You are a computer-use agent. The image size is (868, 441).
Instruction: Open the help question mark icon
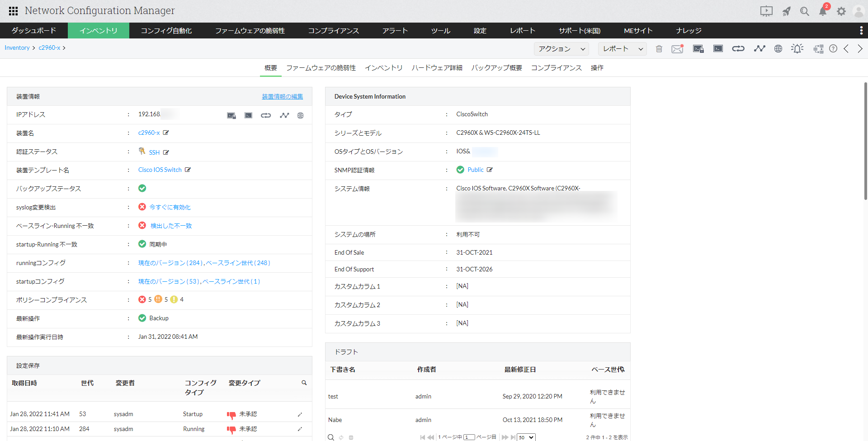tap(833, 49)
